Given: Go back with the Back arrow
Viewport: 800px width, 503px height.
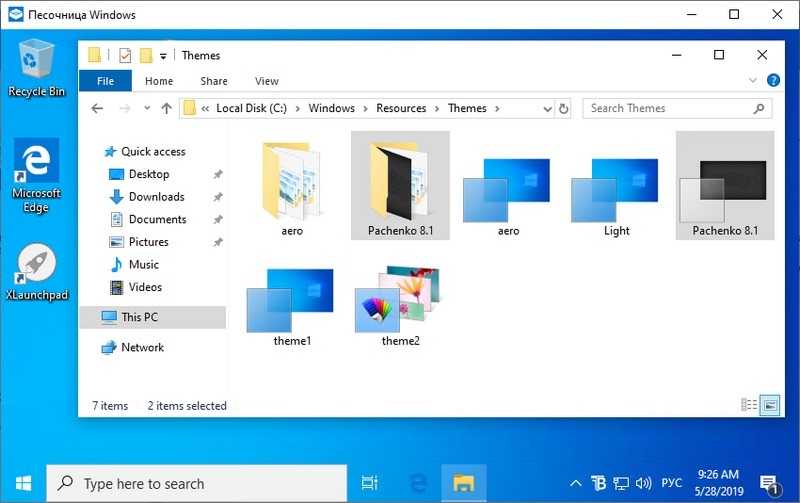Looking at the screenshot, I should point(97,108).
